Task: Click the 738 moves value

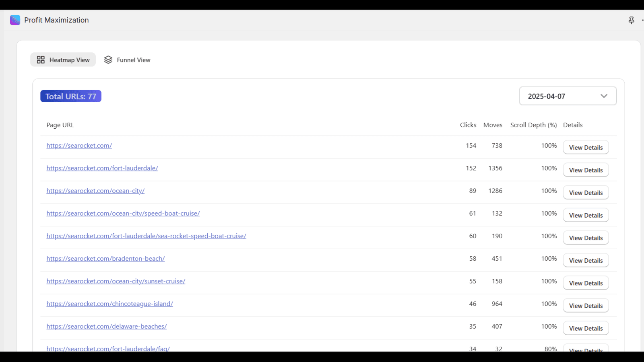Action: coord(497,146)
